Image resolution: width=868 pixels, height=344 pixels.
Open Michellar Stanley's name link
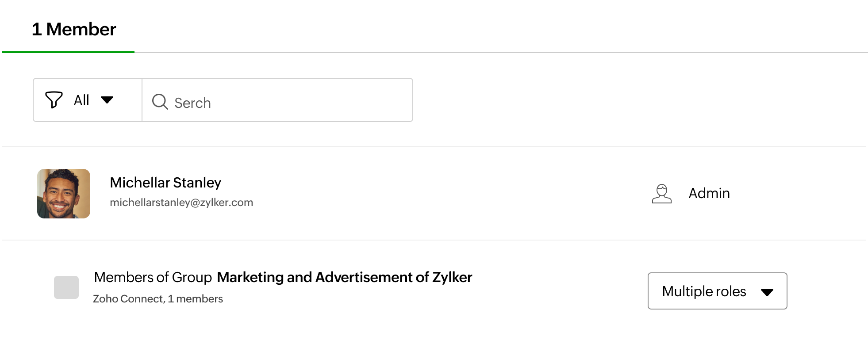[x=165, y=183]
